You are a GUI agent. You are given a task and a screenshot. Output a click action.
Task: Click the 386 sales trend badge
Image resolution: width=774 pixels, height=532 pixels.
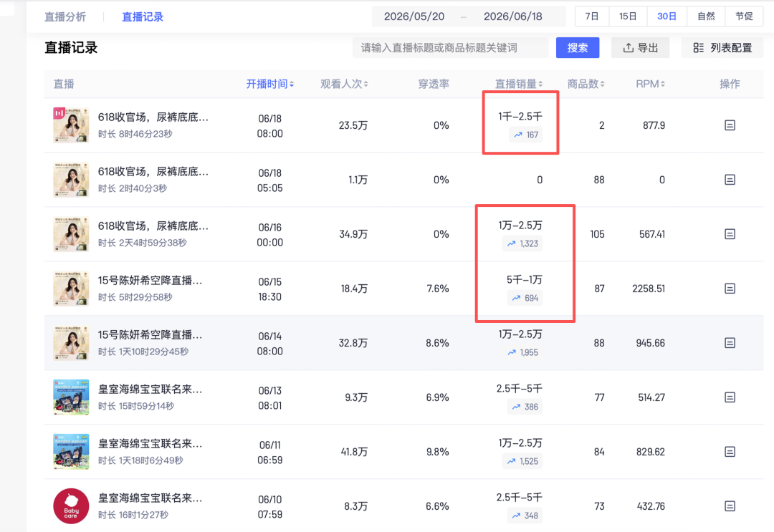(x=525, y=407)
